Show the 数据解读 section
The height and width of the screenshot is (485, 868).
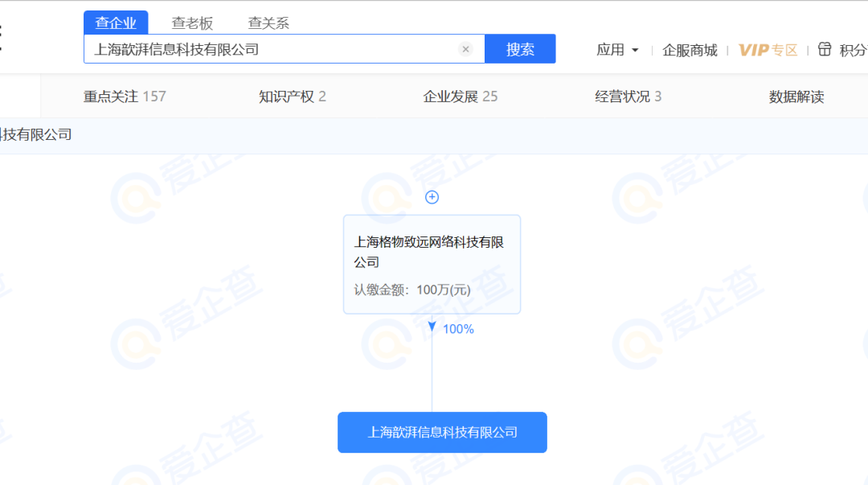[796, 97]
